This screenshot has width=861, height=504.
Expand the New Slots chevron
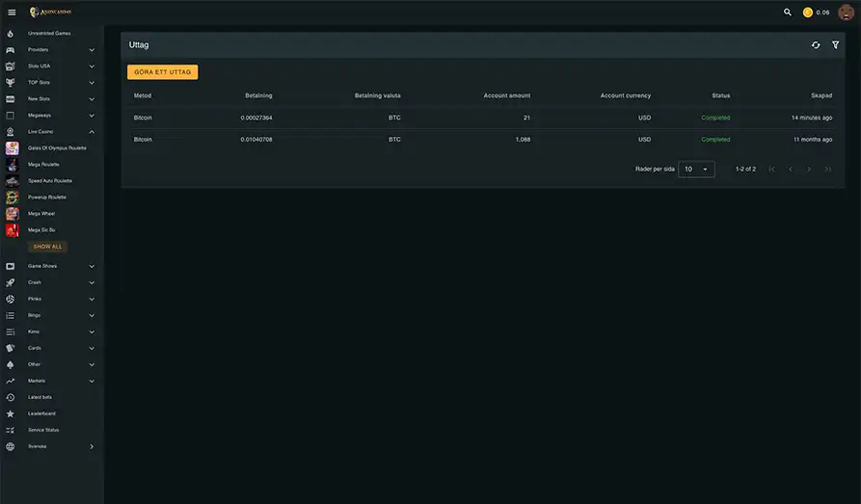pyautogui.click(x=92, y=99)
